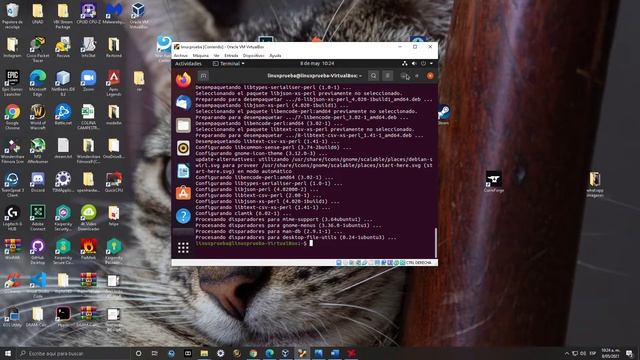
Task: Open the Files manager in Ubuntu dock
Action: (x=183, y=125)
